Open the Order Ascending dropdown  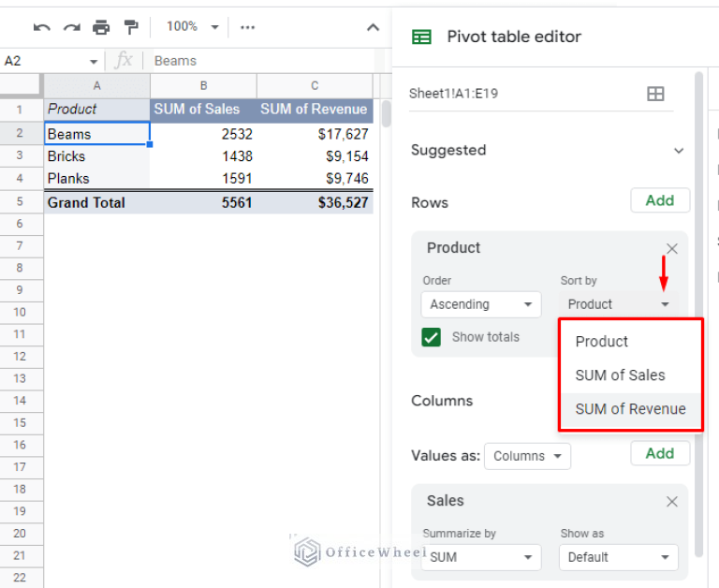[481, 304]
